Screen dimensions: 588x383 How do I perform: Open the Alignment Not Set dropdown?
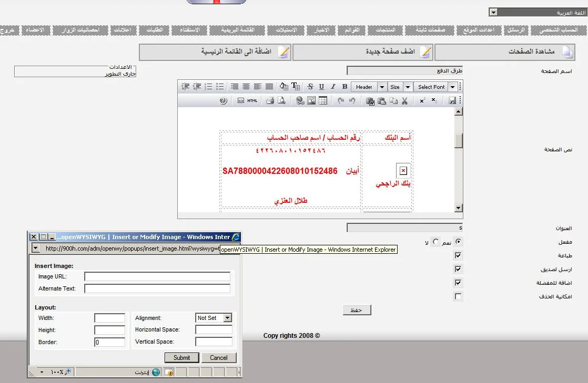coord(227,318)
